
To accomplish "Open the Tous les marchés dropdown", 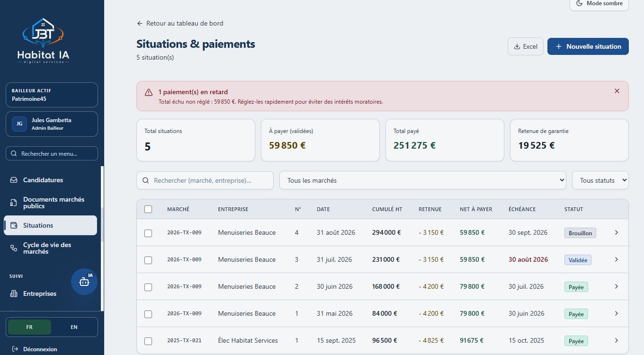I will (x=423, y=180).
